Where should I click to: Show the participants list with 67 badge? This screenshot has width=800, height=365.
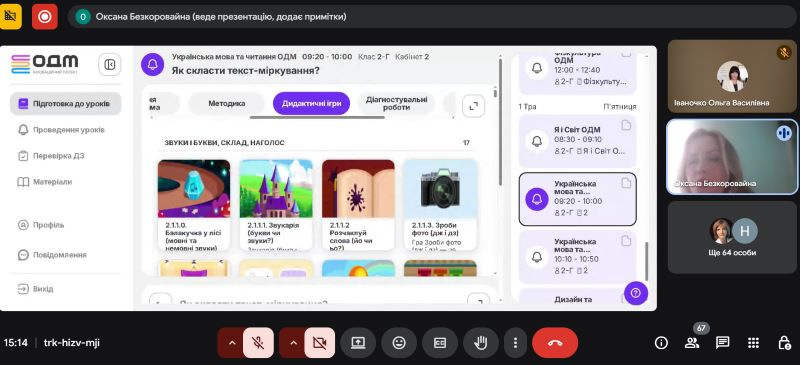[692, 343]
